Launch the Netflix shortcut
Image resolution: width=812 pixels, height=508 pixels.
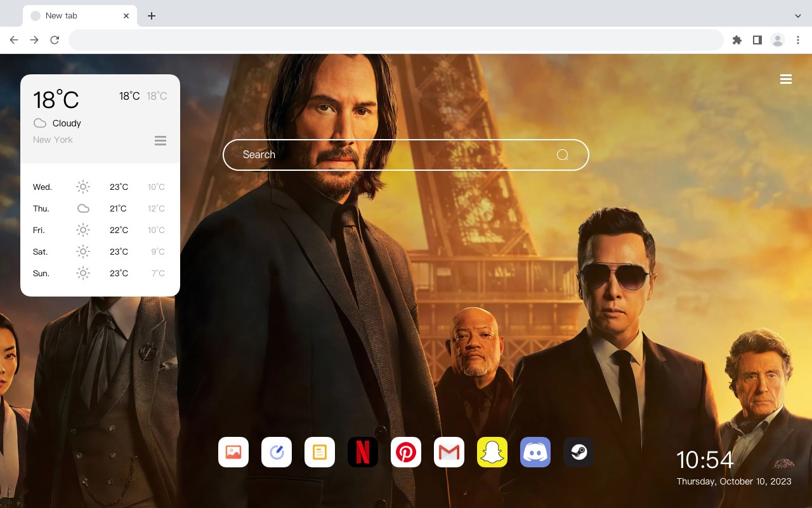(x=363, y=452)
